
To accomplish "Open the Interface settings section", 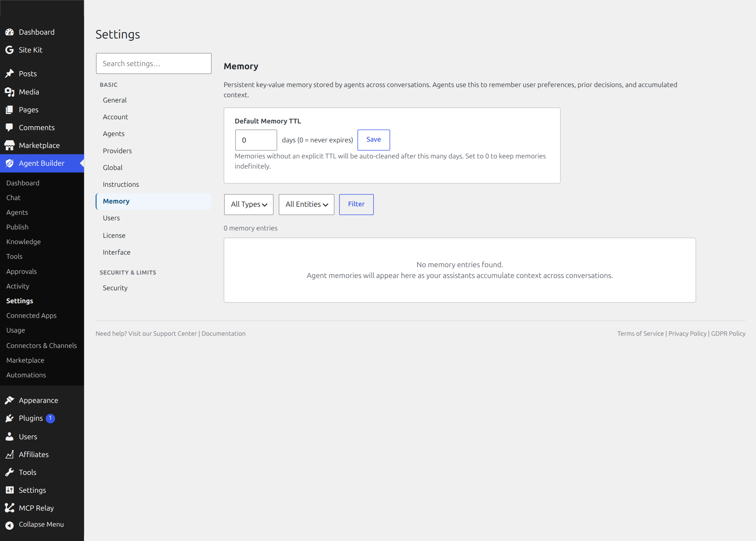I will (153, 252).
